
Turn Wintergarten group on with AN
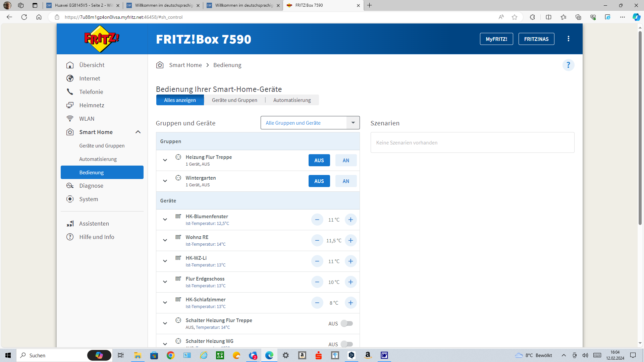(346, 181)
